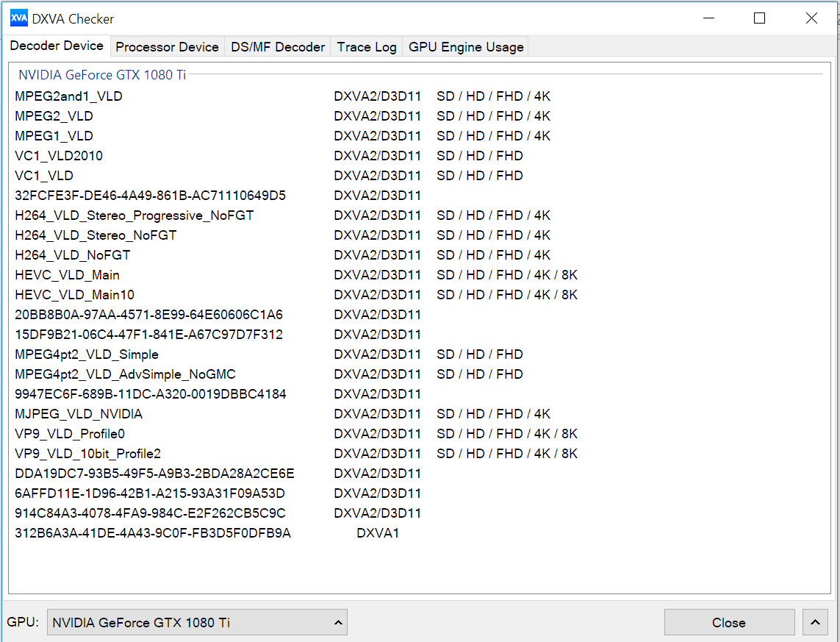
Task: Switch to the Decoder Device tab
Action: click(x=57, y=46)
